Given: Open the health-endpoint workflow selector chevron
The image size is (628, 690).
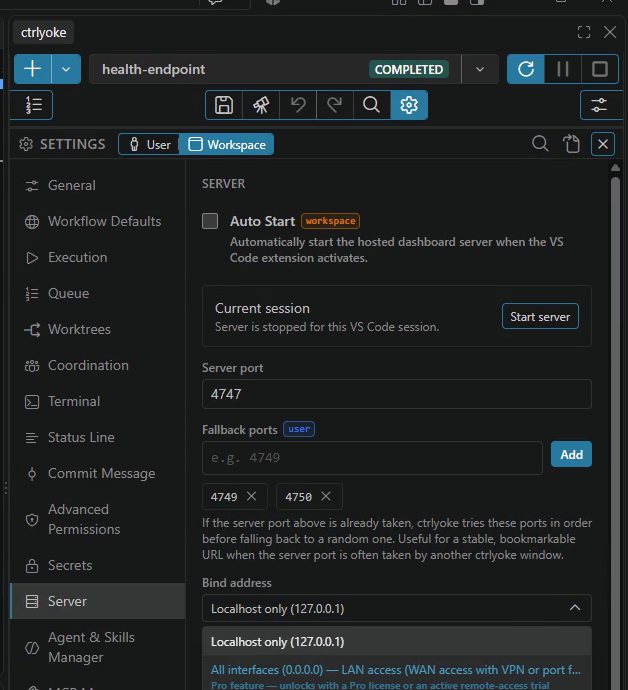Looking at the screenshot, I should 480,69.
